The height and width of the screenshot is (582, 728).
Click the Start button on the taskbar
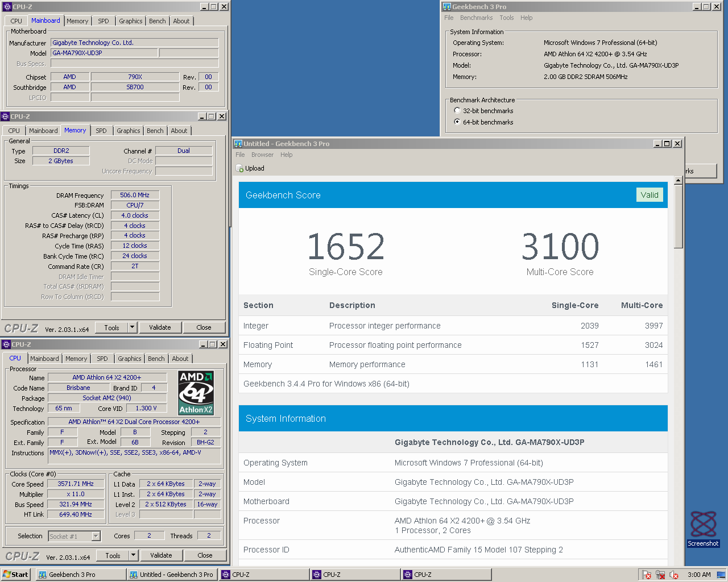coord(15,575)
